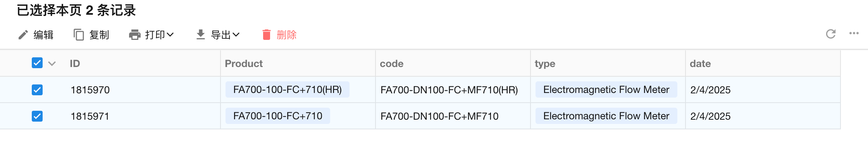The image size is (868, 165).
Task: Click the code cell FA700-DN100-FC+MF710
Action: (x=439, y=116)
